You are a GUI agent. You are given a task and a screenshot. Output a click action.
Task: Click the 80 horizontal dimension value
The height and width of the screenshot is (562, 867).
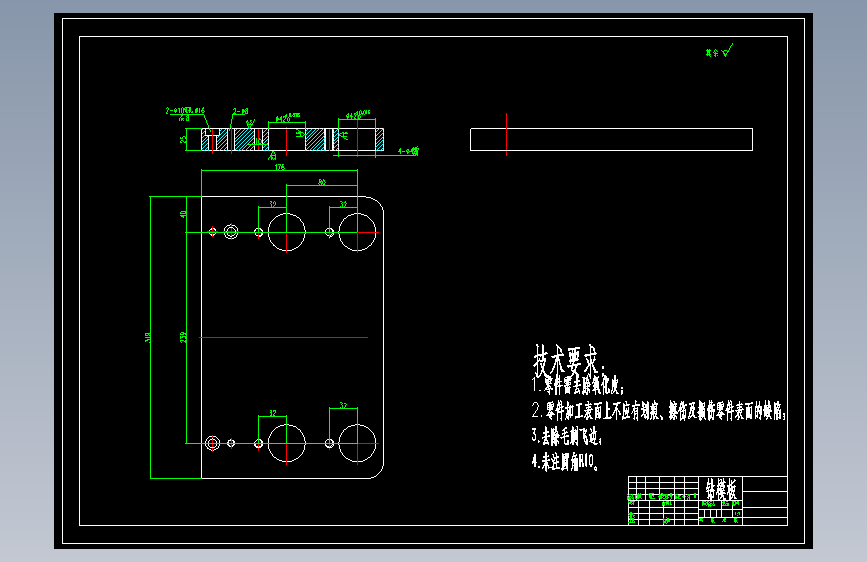coord(322,182)
